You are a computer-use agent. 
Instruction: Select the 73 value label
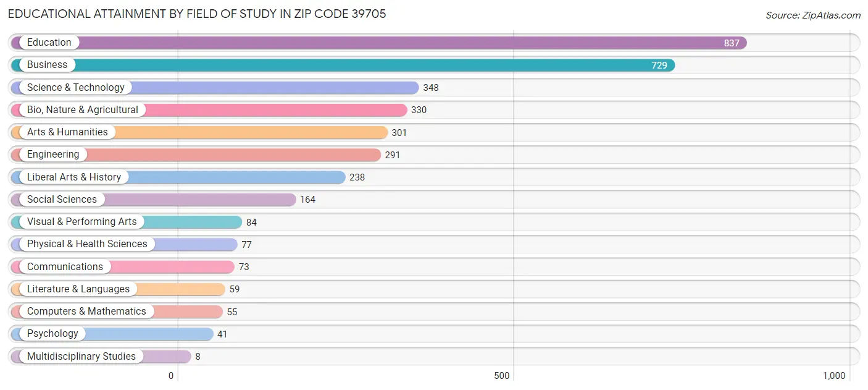(x=244, y=267)
